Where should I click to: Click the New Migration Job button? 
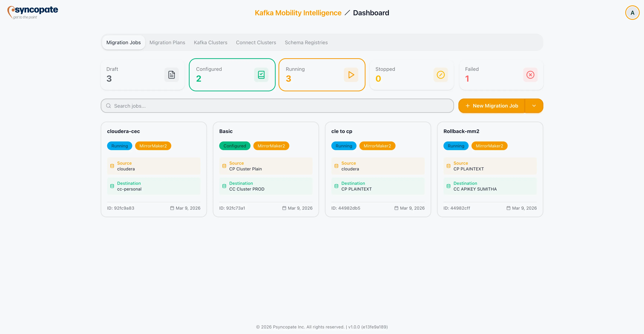491,106
